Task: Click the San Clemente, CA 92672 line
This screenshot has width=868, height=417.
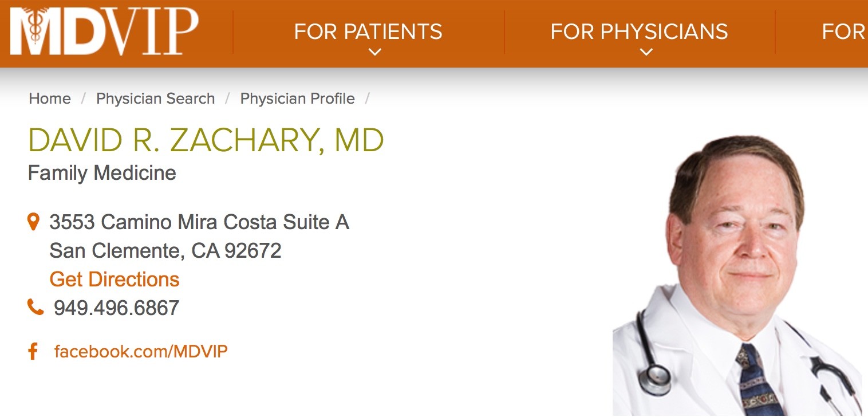Action: (165, 251)
